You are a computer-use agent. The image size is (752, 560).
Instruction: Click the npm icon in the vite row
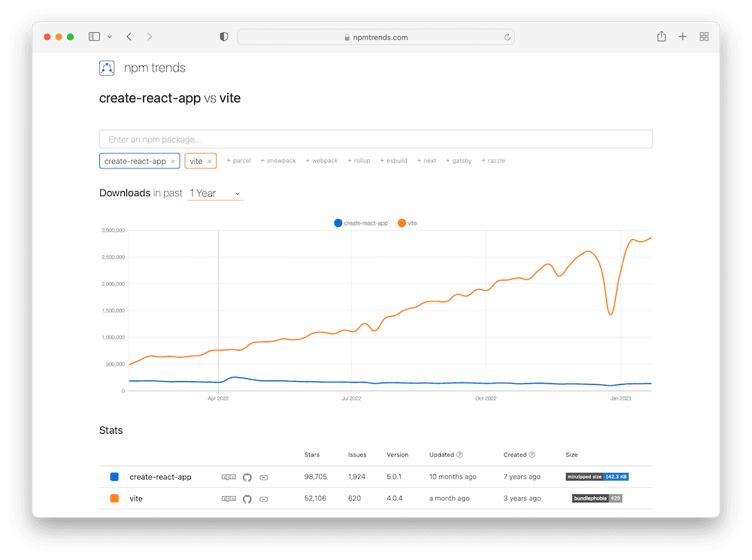[x=229, y=498]
